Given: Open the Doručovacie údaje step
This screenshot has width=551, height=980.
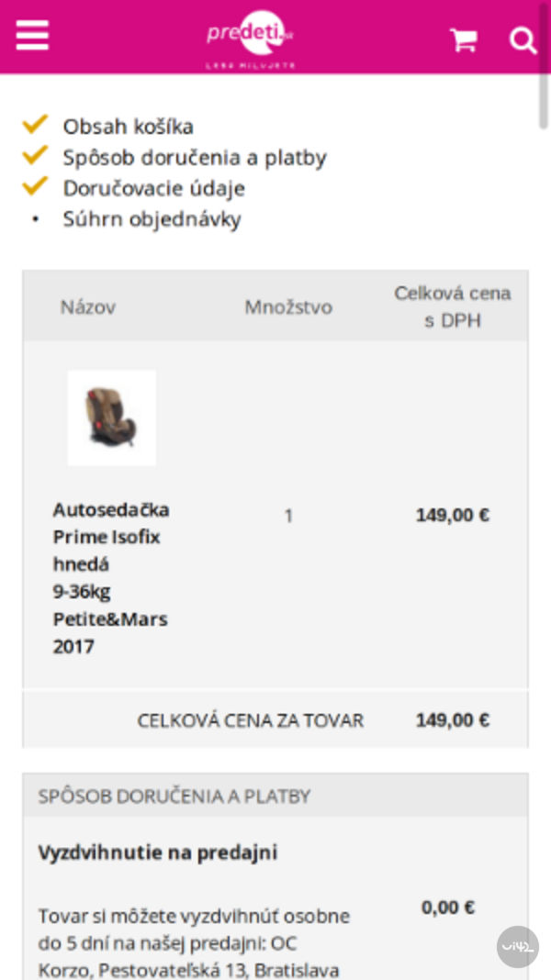Looking at the screenshot, I should point(152,188).
